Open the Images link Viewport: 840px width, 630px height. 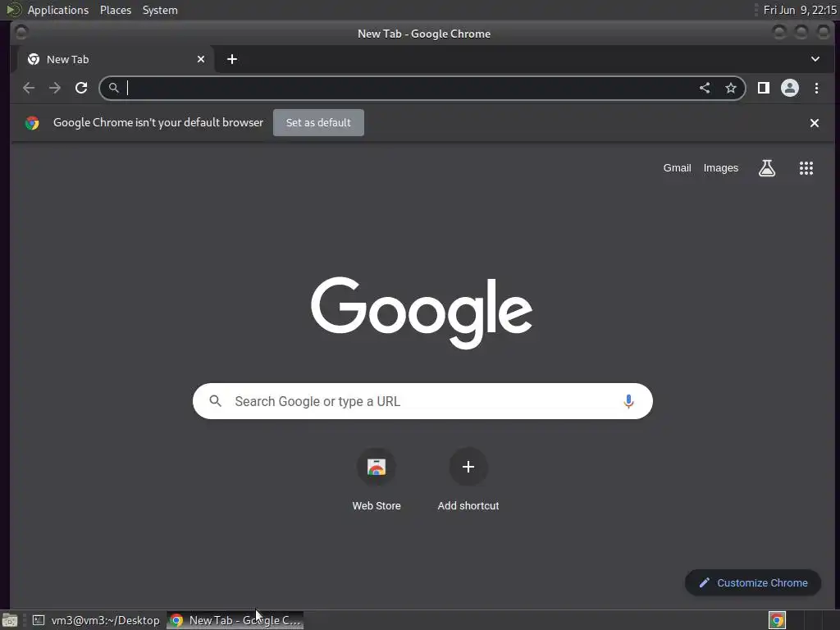tap(720, 167)
